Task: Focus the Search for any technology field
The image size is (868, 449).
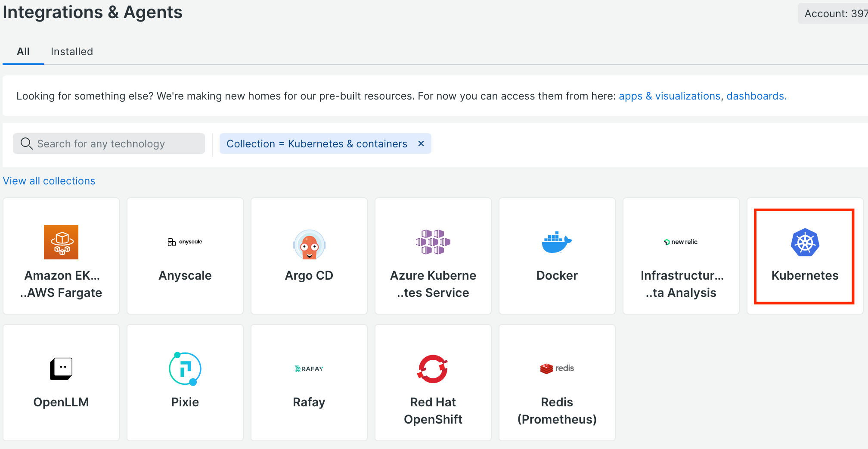Action: tap(109, 143)
